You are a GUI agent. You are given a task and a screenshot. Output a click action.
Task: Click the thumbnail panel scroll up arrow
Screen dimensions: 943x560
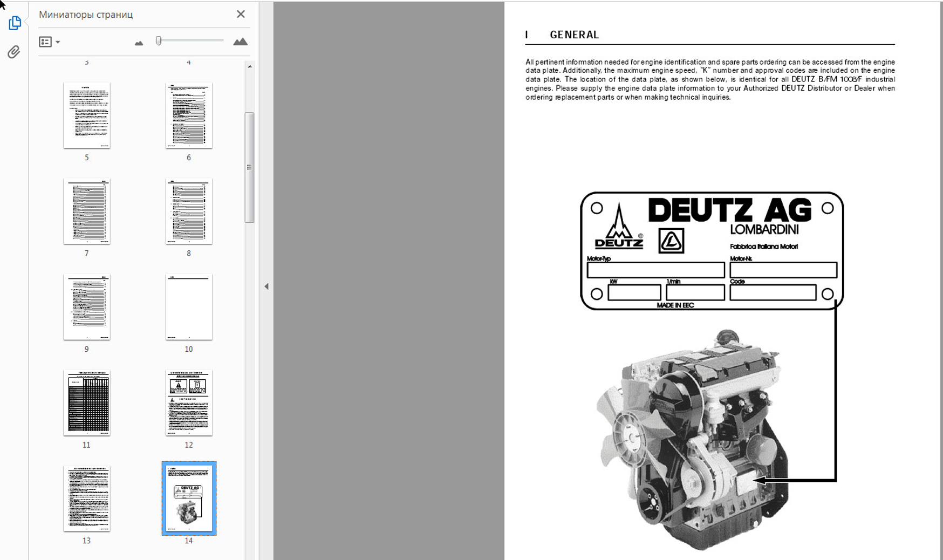coord(249,66)
